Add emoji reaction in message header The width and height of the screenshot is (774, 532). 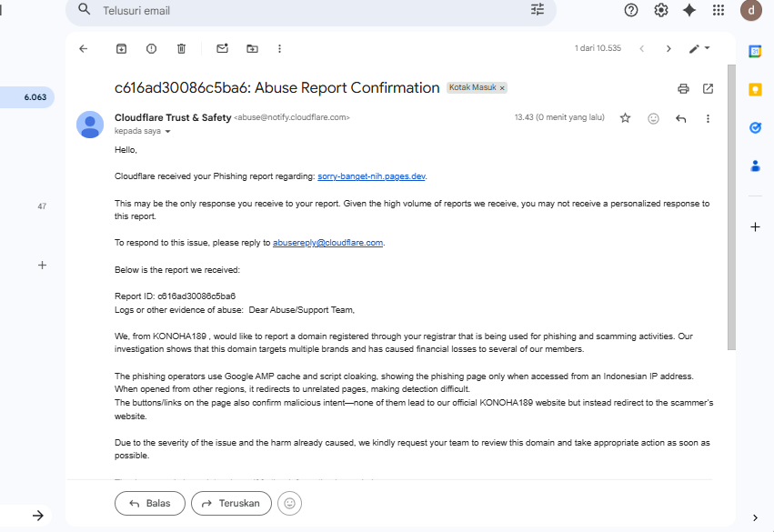[x=653, y=118]
